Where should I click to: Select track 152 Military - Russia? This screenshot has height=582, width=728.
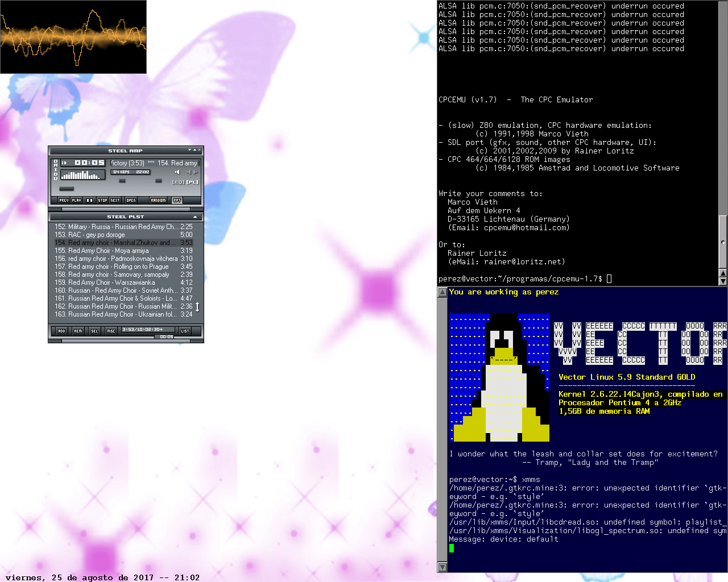(x=123, y=227)
